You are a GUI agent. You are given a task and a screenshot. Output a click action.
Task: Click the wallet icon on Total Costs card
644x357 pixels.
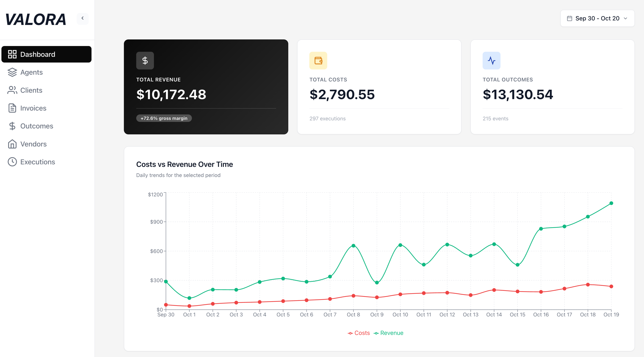pos(318,61)
